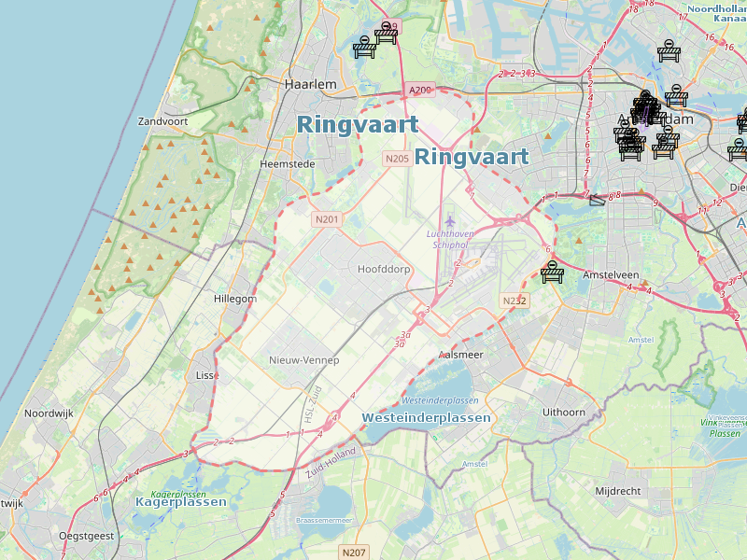The width and height of the screenshot is (747, 560).
Task: Click the A200 road shield
Action: click(421, 90)
